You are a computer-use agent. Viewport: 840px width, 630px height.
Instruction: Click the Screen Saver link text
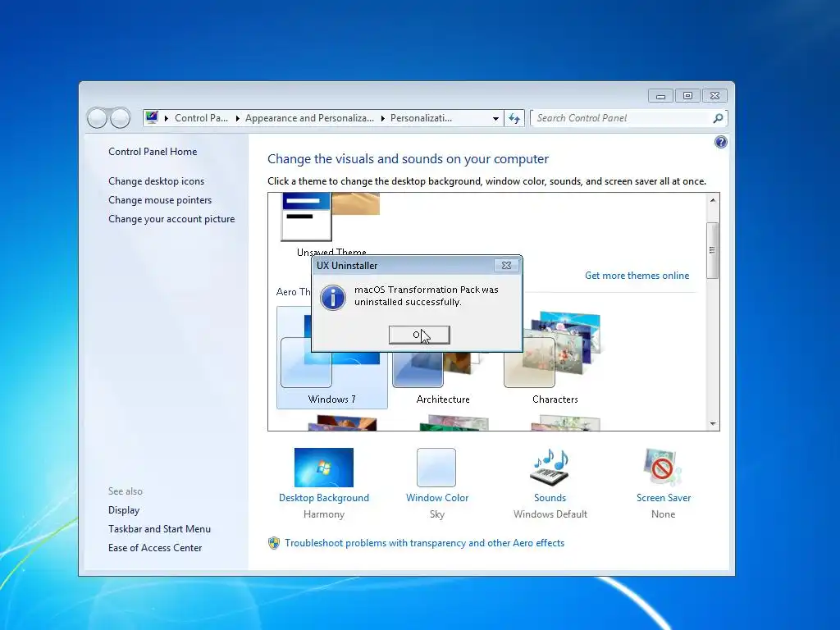click(663, 498)
